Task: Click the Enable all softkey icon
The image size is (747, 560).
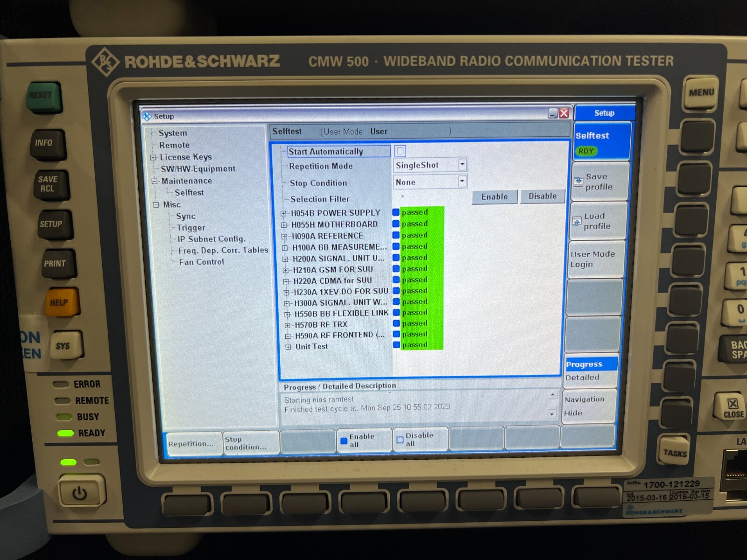Action: pos(344,441)
